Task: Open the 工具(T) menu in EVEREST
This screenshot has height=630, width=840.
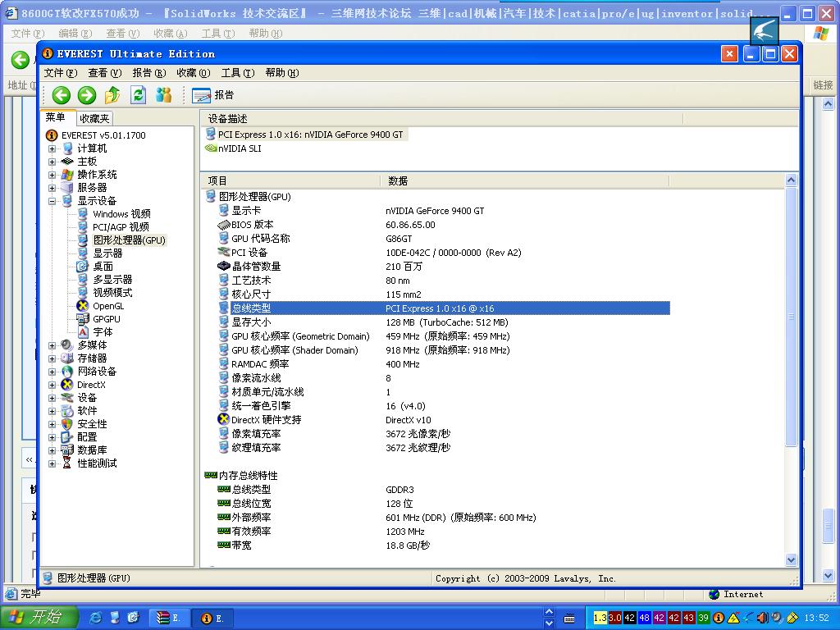Action: [x=238, y=73]
